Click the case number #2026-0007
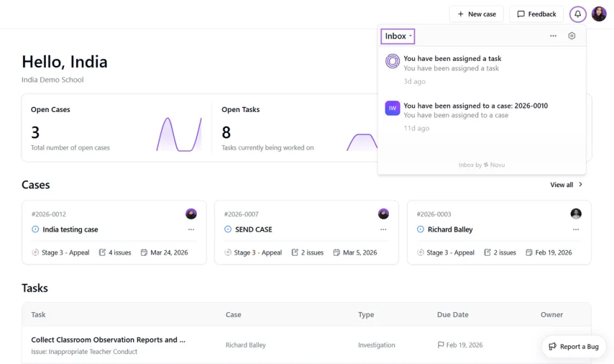Image resolution: width=614 pixels, height=364 pixels. (x=241, y=214)
